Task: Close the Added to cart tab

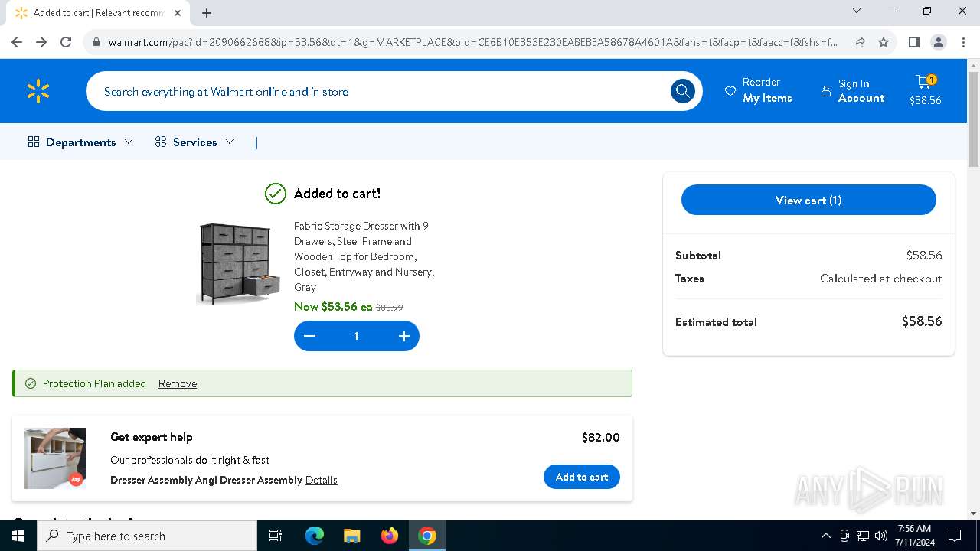Action: 178,13
